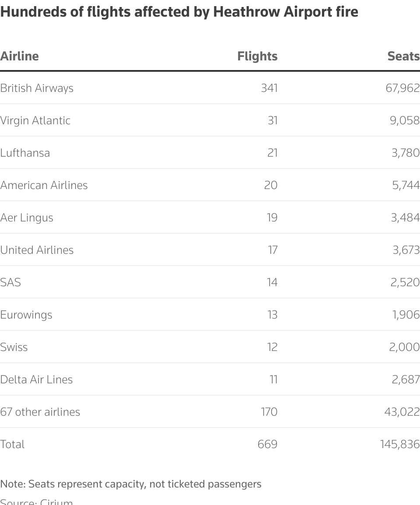Image resolution: width=420 pixels, height=505 pixels.
Task: Click British Airways' 341 flights value
Action: [269, 88]
